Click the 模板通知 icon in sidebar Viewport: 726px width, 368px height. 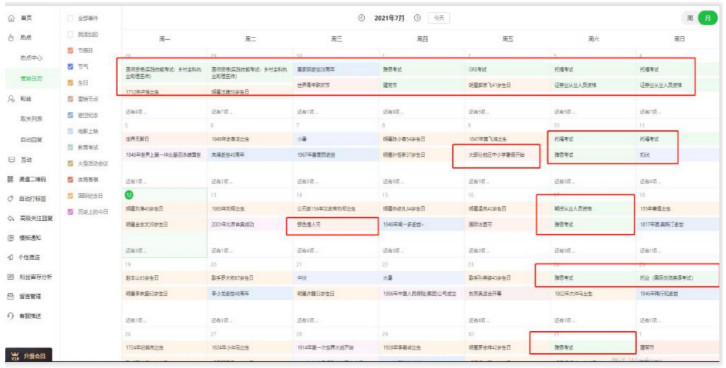click(10, 238)
